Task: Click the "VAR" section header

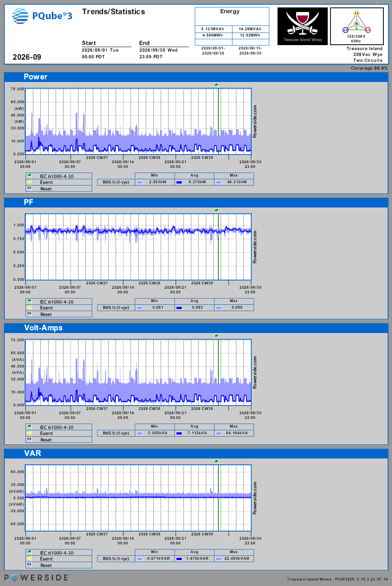Action: coord(33,453)
